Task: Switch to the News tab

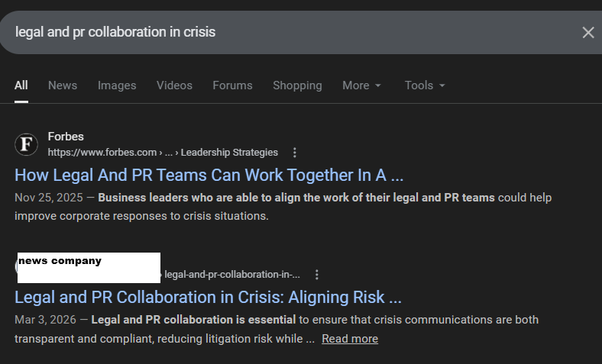Action: tap(63, 85)
